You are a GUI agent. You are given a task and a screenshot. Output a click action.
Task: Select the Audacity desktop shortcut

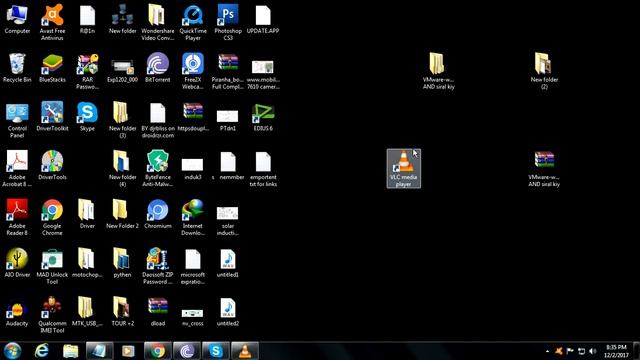17,311
